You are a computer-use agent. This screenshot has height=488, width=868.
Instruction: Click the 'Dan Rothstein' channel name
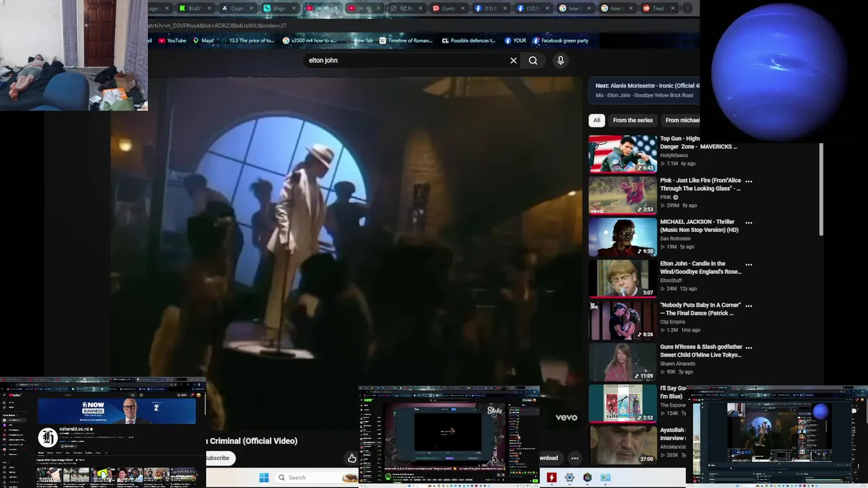[675, 239]
